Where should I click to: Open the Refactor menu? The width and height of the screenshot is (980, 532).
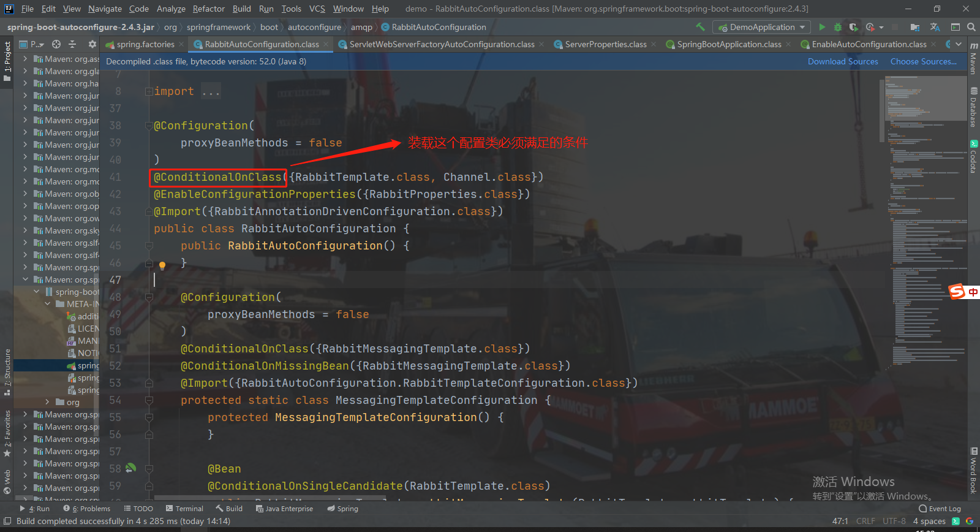[x=209, y=9]
